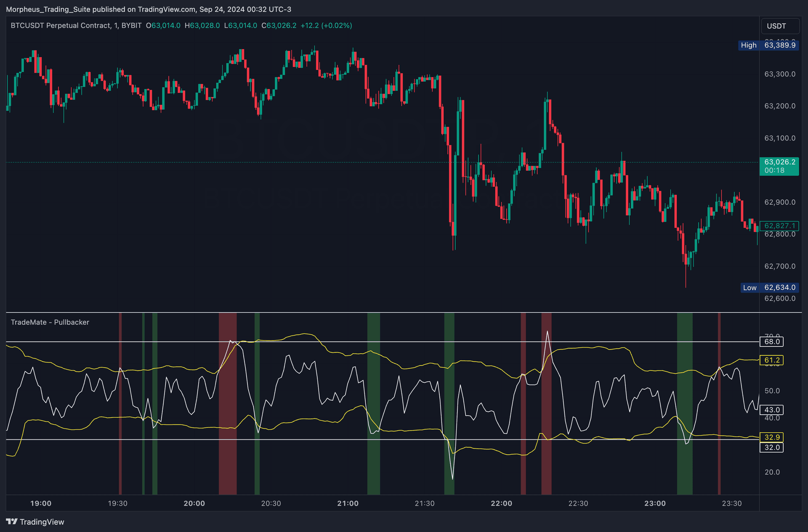Click the green signal zone after 23:00
The image size is (808, 532).
pos(684,404)
